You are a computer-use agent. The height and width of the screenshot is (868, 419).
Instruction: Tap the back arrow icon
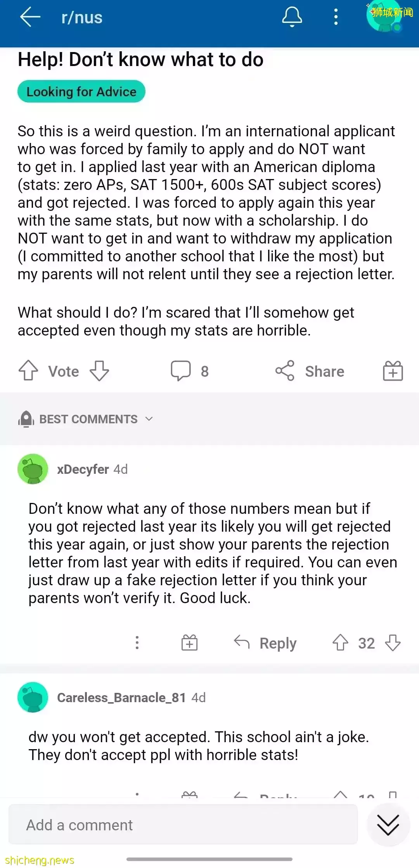(x=30, y=17)
